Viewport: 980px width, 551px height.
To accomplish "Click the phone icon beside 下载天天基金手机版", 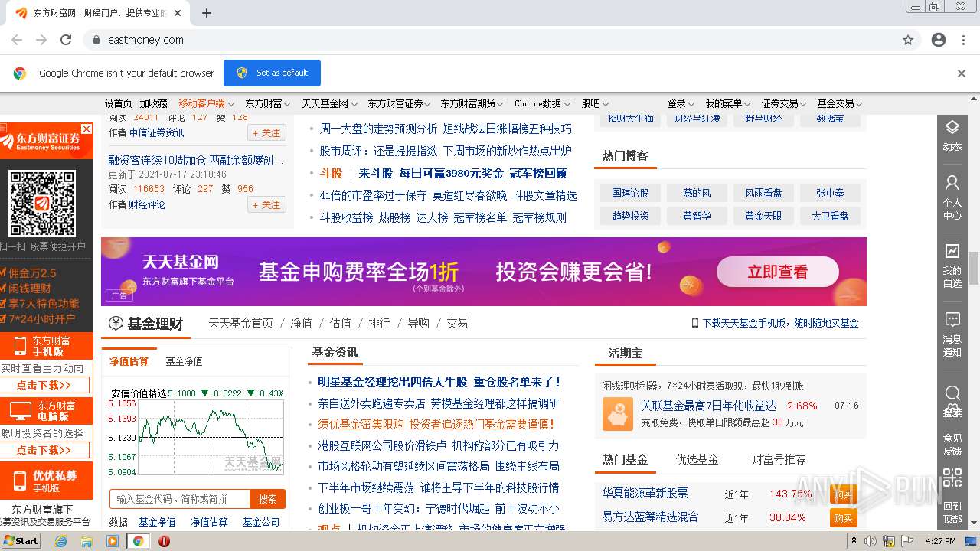I will [x=695, y=323].
